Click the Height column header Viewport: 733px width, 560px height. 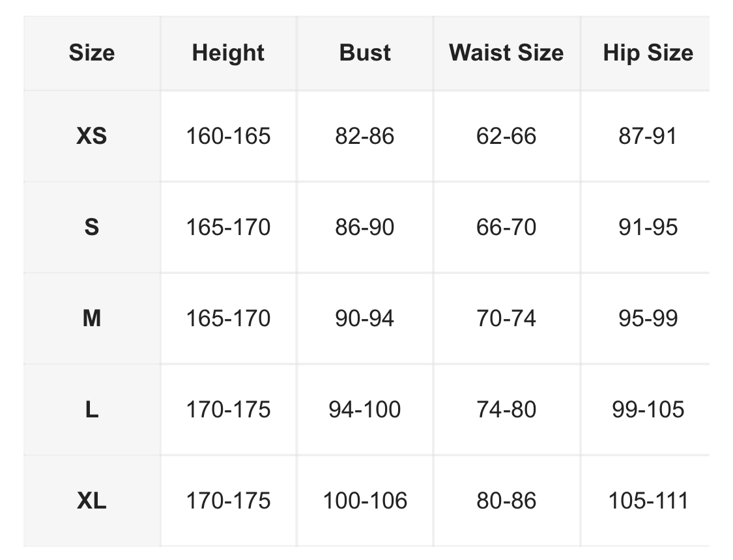click(228, 53)
